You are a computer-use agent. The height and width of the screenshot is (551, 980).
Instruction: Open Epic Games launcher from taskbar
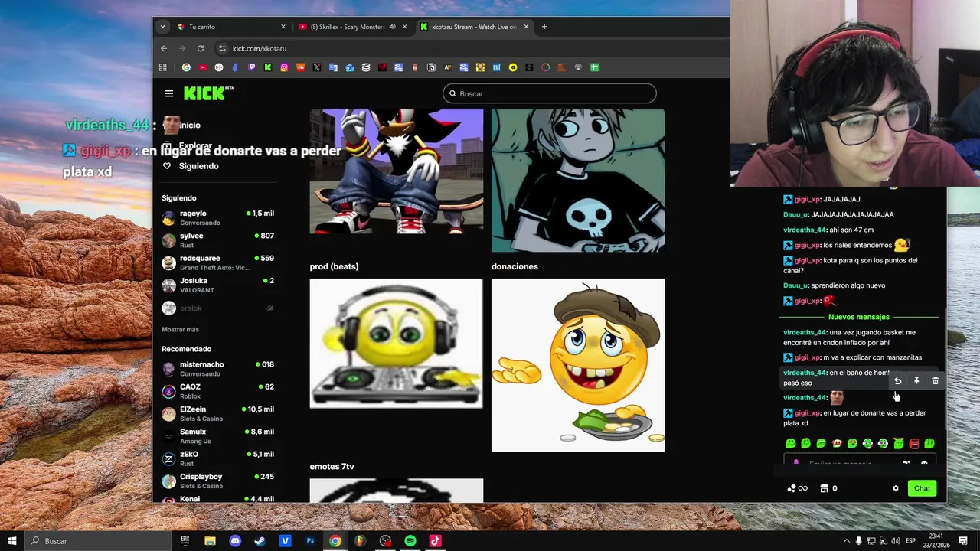coord(185,541)
